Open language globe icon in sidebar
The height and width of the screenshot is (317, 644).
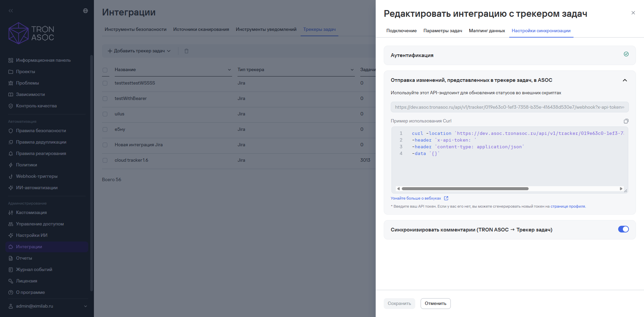(86, 11)
